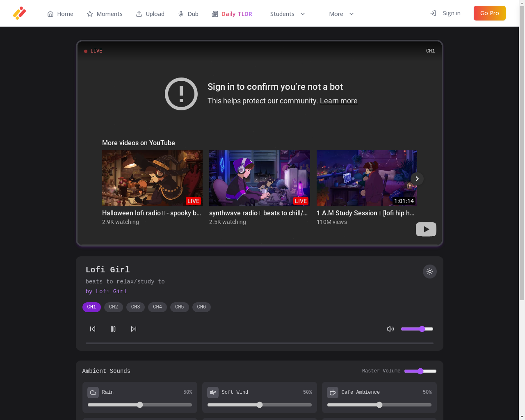Show next videos with the carousel arrow
Viewport: 525px width, 420px height.
(x=417, y=179)
